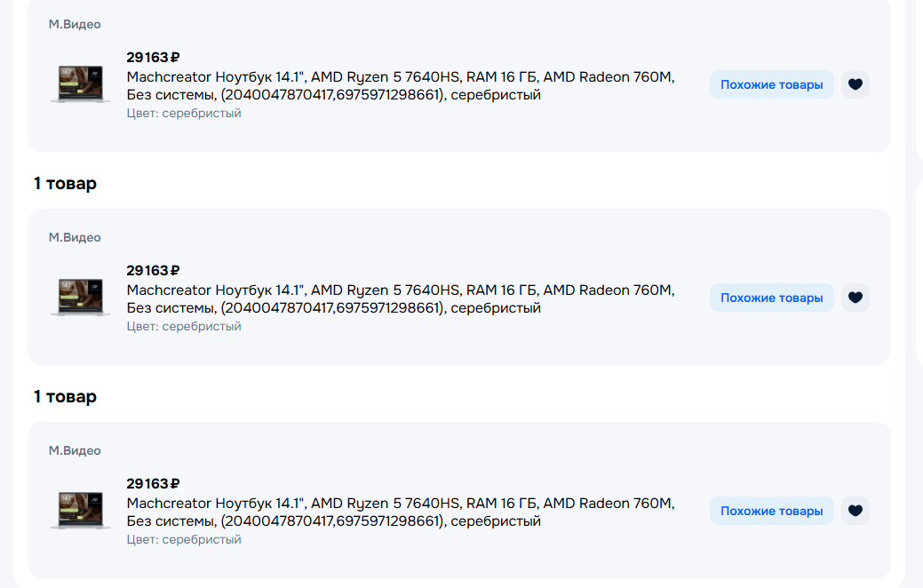Screen dimensions: 923x588
Task: Click the 'М.Видео' seller label in the middle card
Action: 75,238
